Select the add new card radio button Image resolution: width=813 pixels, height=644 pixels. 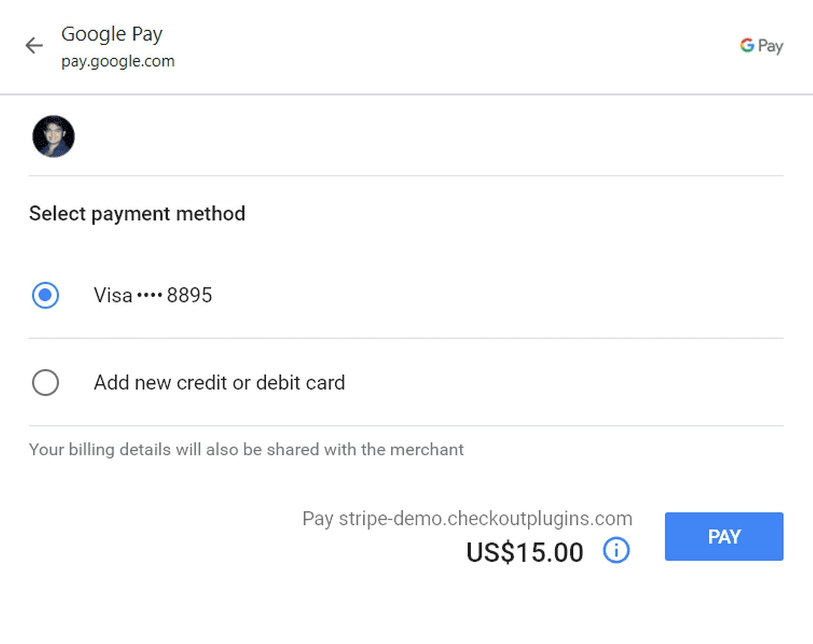tap(46, 383)
